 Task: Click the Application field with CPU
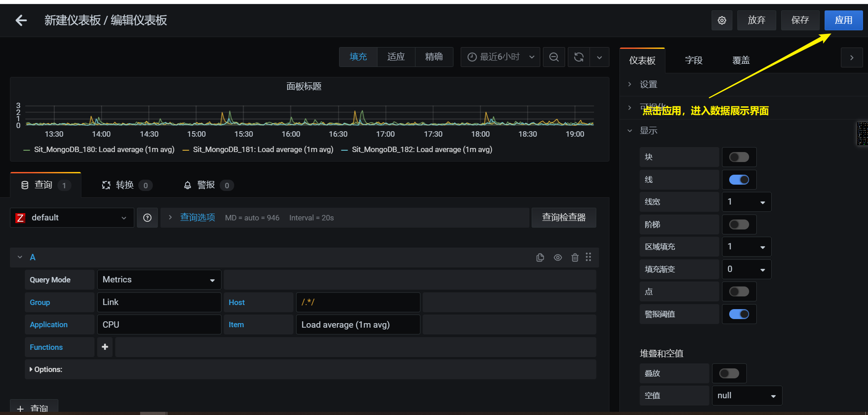pyautogui.click(x=159, y=324)
